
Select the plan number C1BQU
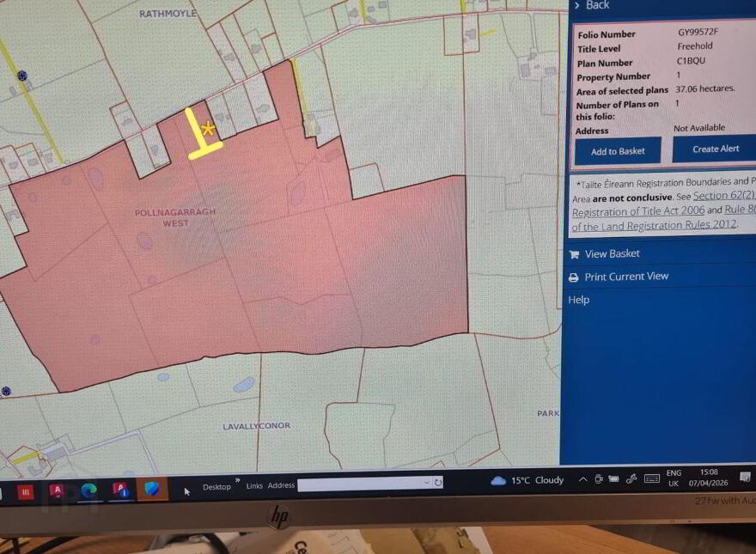pyautogui.click(x=691, y=61)
